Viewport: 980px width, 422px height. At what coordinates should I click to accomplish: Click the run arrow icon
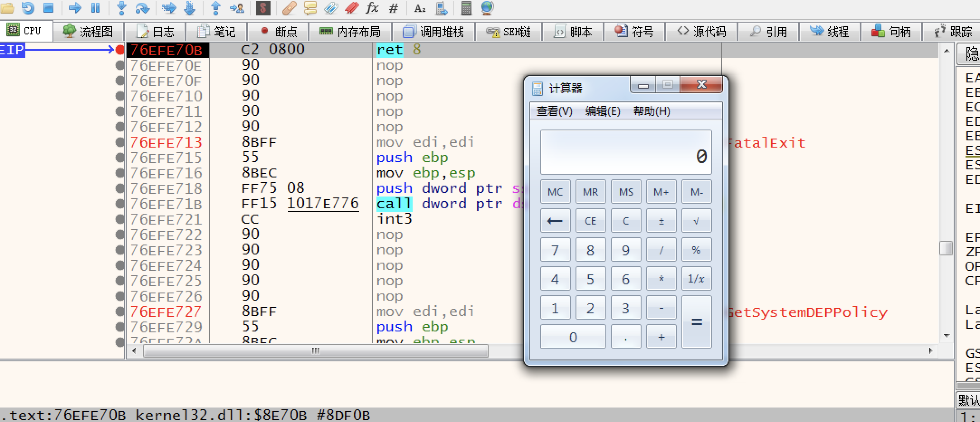coord(75,8)
